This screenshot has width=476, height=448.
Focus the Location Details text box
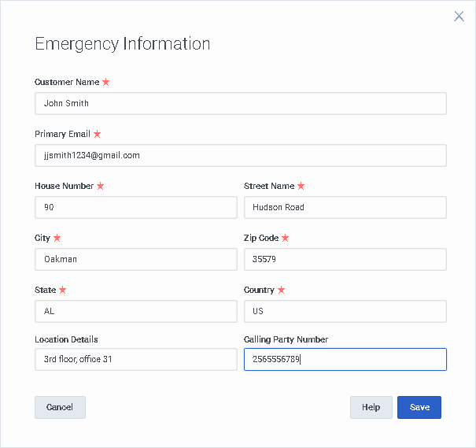click(135, 359)
